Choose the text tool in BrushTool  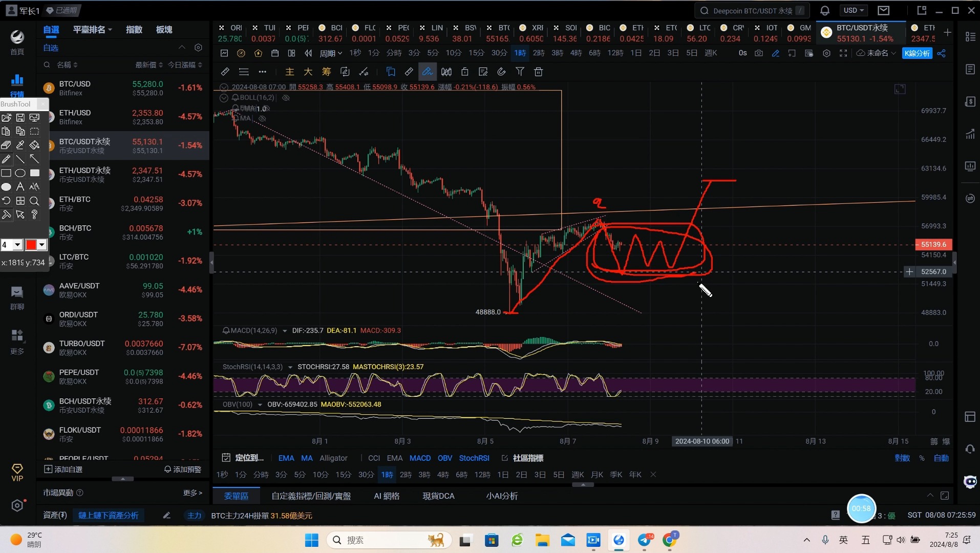coord(20,187)
